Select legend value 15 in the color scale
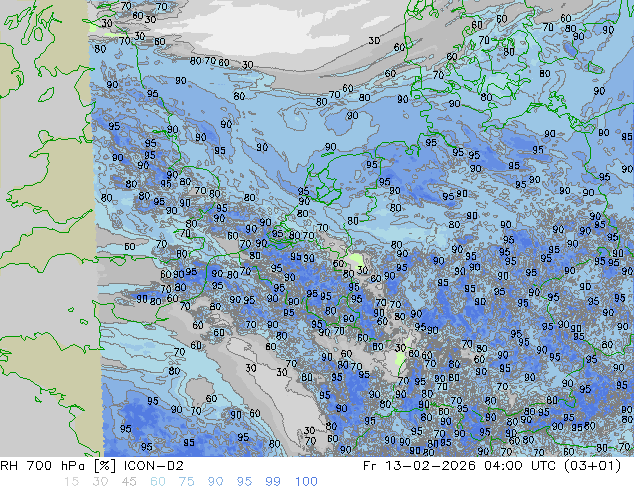 point(71,482)
